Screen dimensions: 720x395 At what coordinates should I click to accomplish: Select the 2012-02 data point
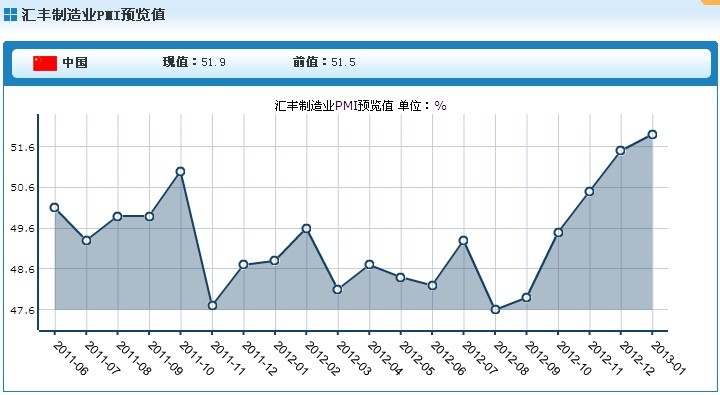(306, 228)
